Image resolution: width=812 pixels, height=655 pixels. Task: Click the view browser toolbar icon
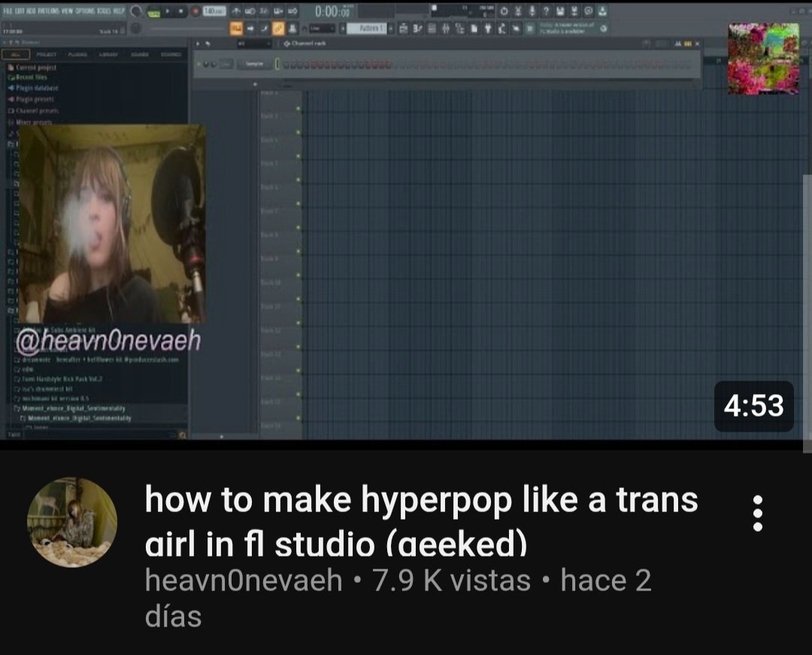click(x=459, y=29)
